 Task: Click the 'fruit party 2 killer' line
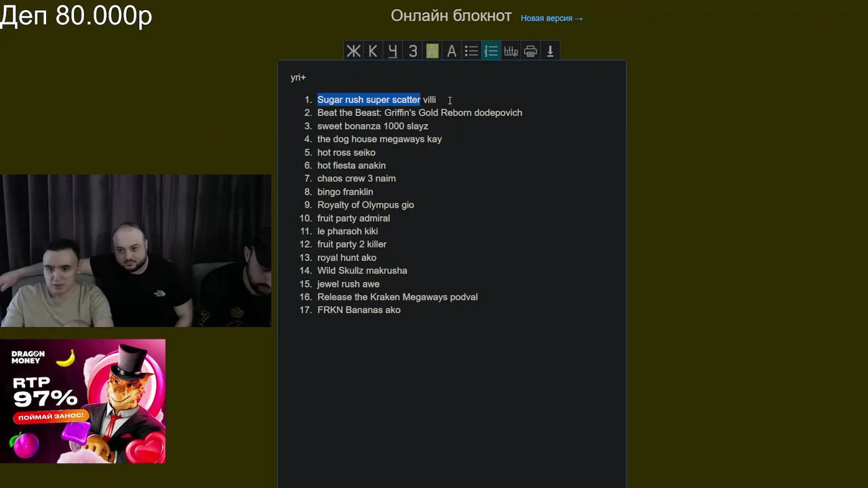pyautogui.click(x=352, y=244)
